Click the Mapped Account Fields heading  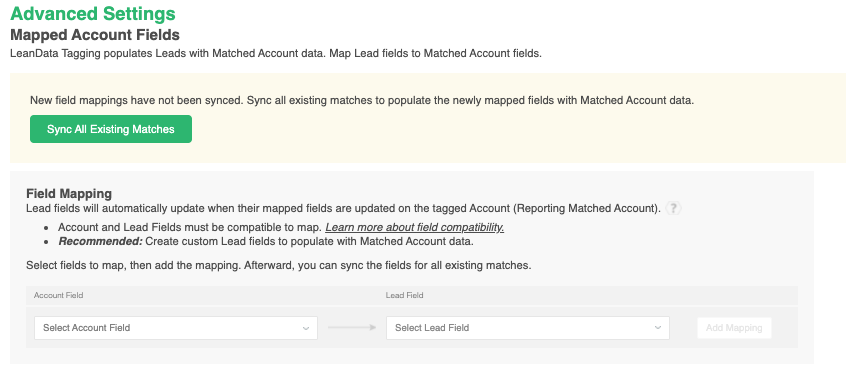(95, 35)
